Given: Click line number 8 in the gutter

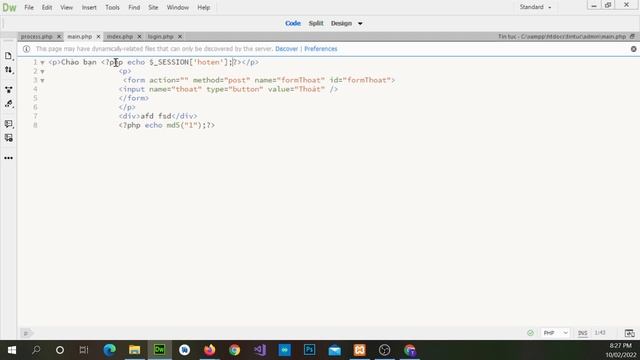Looking at the screenshot, I should coord(35,125).
